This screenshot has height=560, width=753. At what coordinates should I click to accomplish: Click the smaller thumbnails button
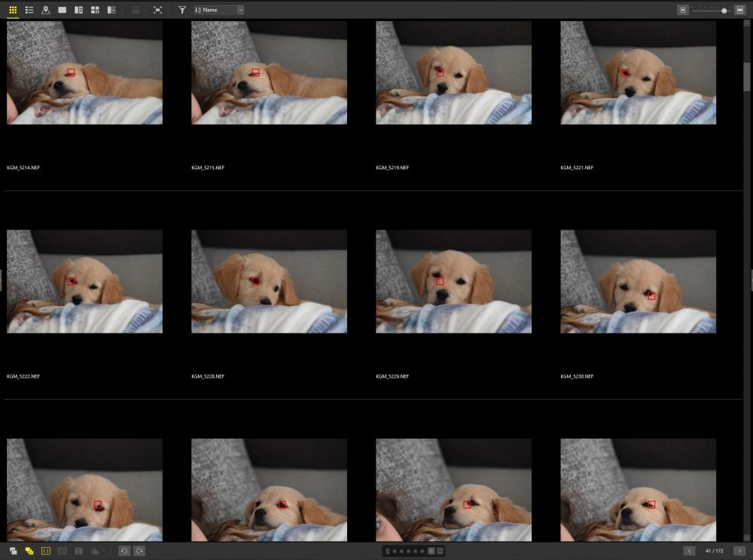coord(682,10)
